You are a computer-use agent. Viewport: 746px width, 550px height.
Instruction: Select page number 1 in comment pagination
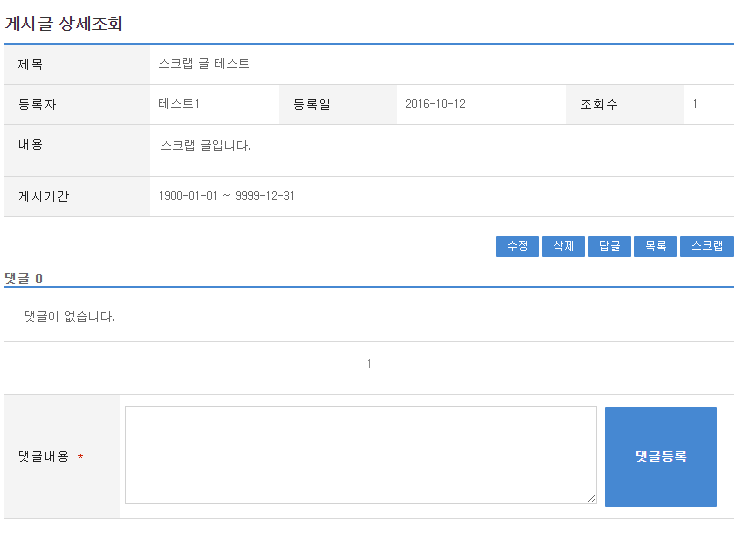(369, 364)
